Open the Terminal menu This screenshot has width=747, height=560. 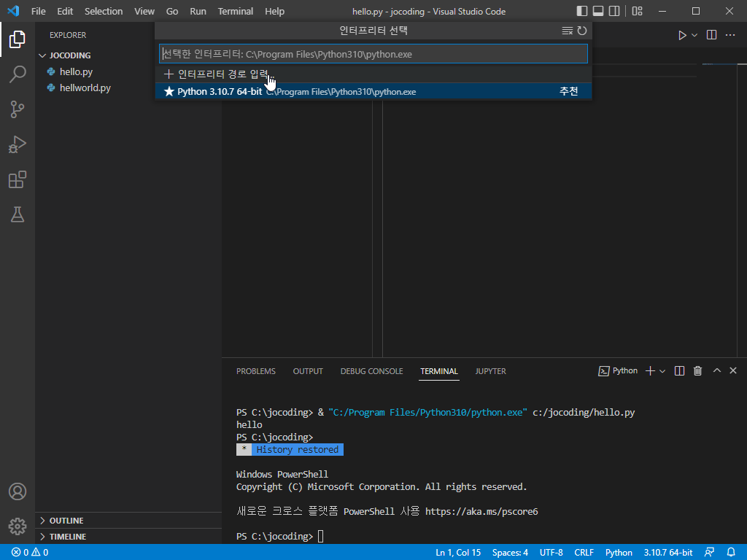coord(236,11)
